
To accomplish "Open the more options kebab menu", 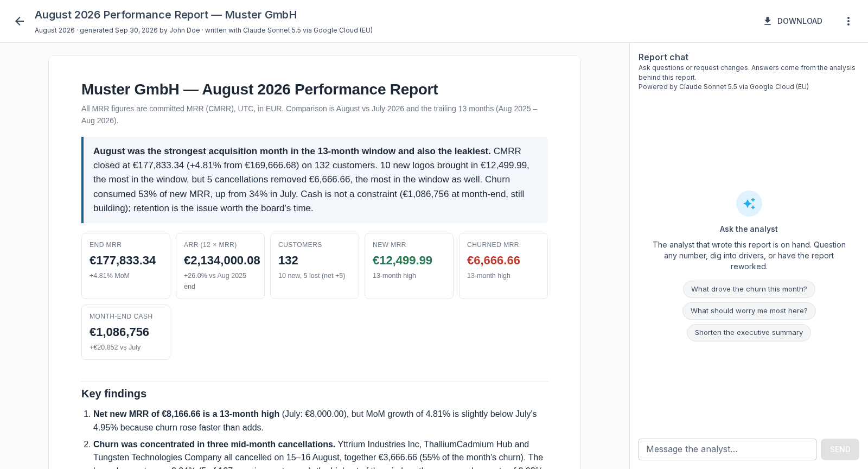I will [x=848, y=21].
